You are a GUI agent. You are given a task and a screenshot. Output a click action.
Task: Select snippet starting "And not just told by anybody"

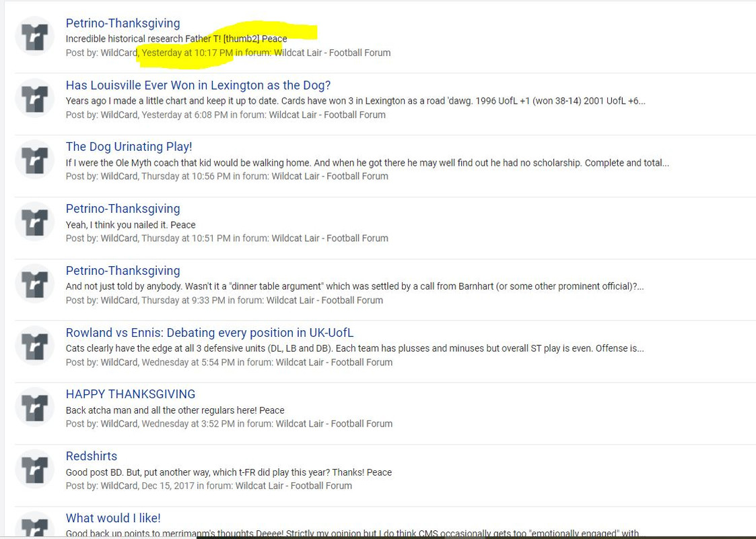tap(355, 286)
